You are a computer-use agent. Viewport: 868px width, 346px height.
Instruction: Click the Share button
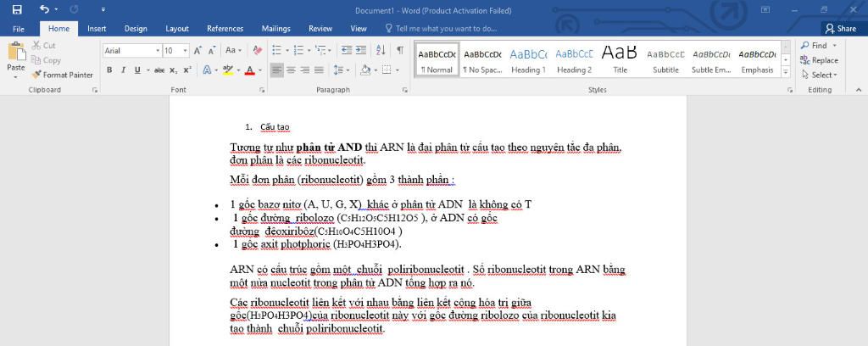tap(840, 28)
